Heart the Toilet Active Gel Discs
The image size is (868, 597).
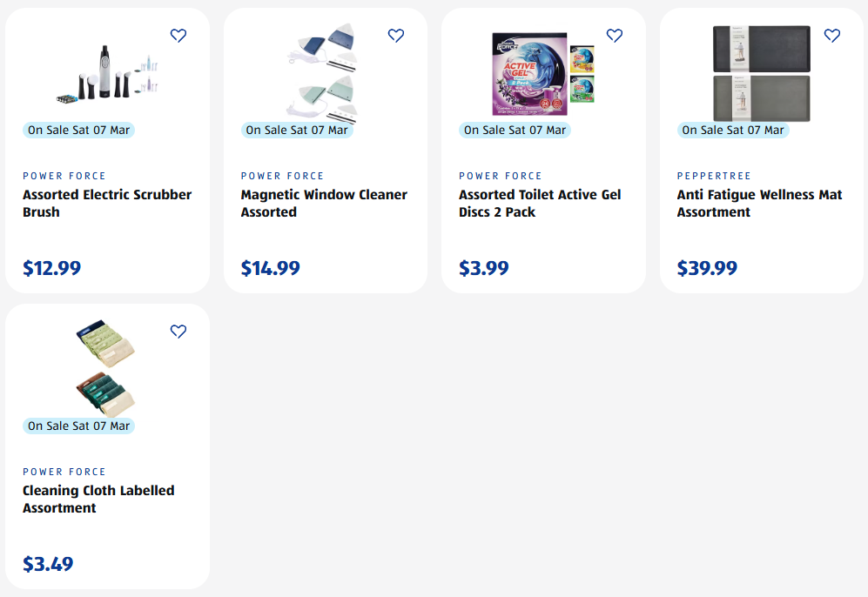tap(615, 36)
